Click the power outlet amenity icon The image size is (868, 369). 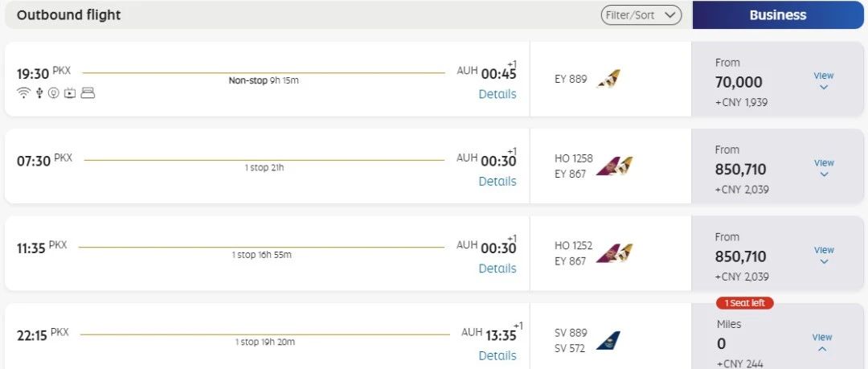pos(54,93)
